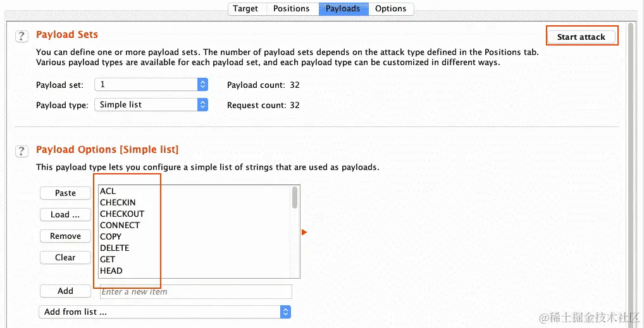Focus the Enter a new item field
Viewport: 644px width, 328px height.
195,291
